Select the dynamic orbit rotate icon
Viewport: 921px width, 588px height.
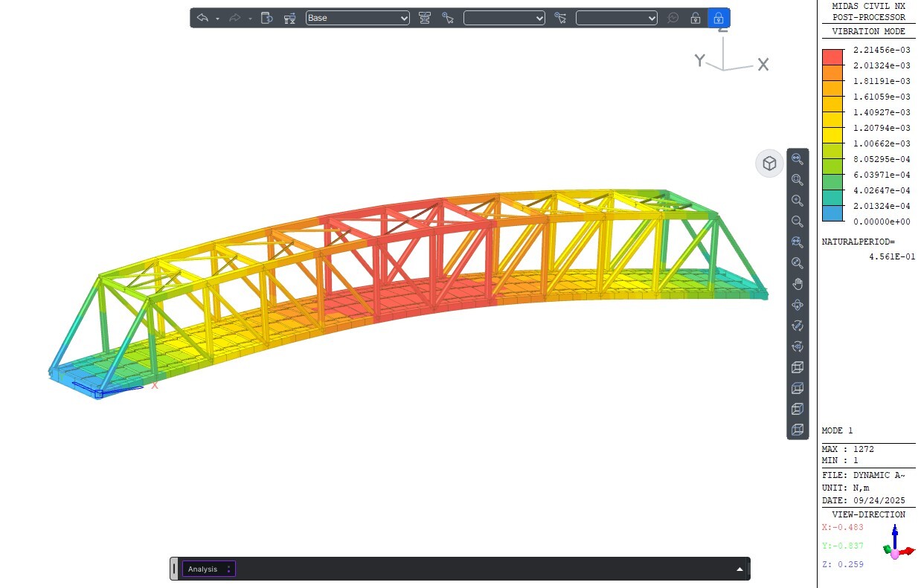point(798,305)
